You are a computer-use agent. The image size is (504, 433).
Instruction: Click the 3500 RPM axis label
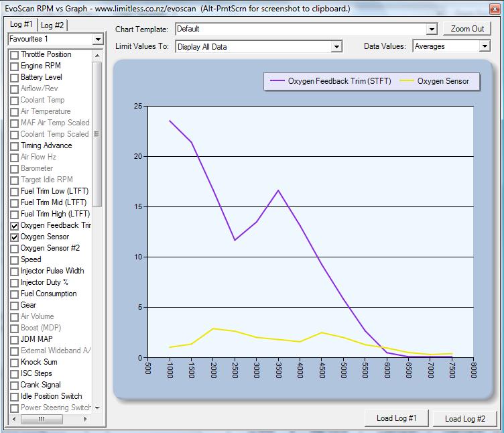(278, 370)
